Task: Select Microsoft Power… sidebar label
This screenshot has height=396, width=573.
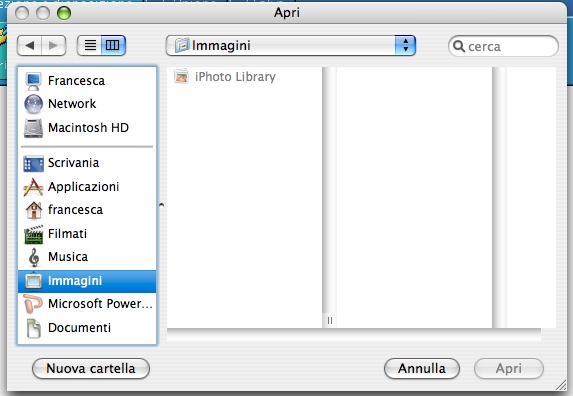Action: [x=100, y=304]
